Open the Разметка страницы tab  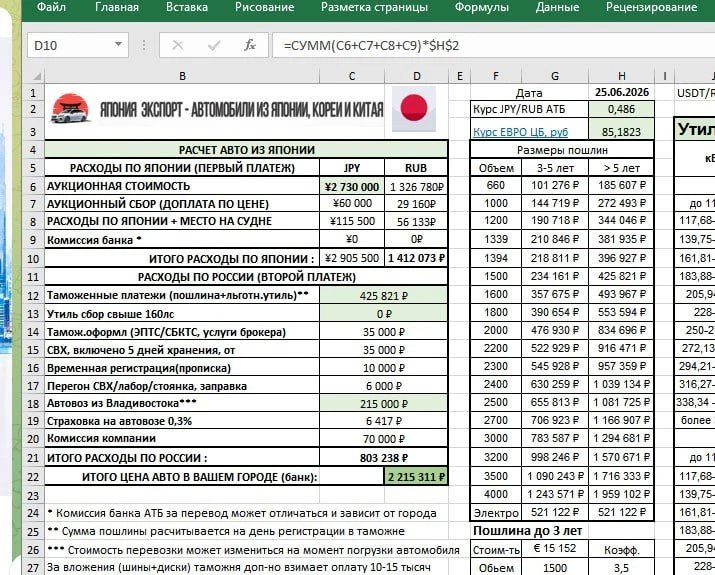click(x=374, y=7)
